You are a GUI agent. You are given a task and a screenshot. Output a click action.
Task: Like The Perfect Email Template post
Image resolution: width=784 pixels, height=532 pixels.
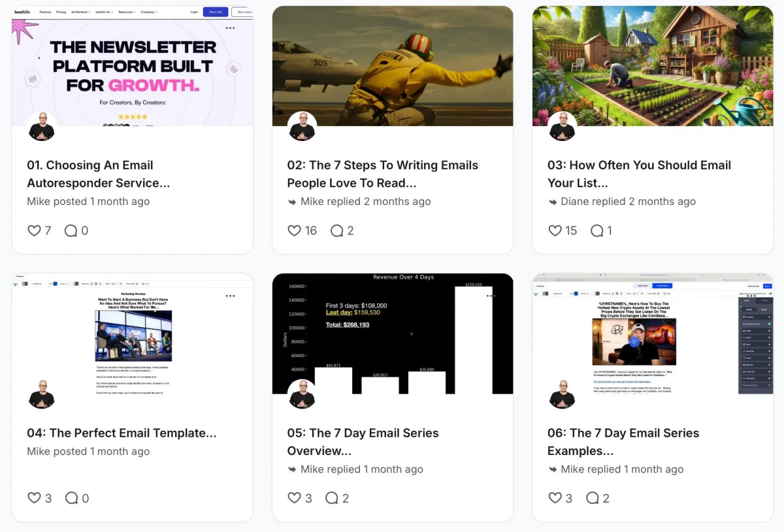(34, 498)
